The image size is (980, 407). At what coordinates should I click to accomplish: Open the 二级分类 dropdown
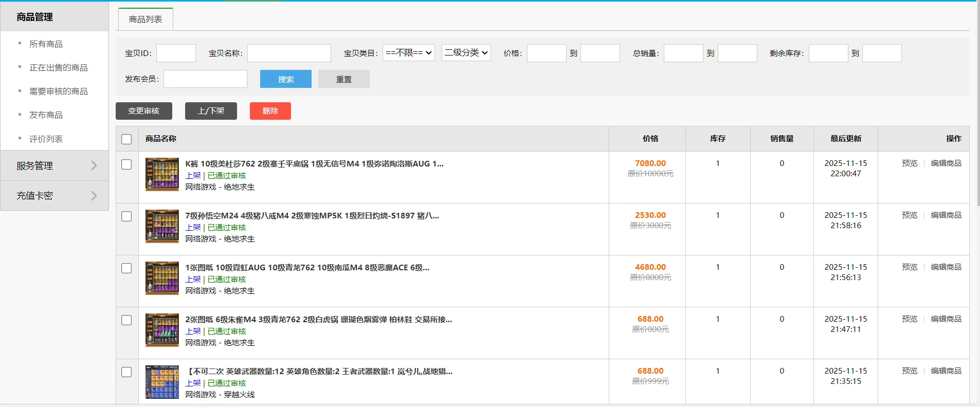click(x=466, y=53)
